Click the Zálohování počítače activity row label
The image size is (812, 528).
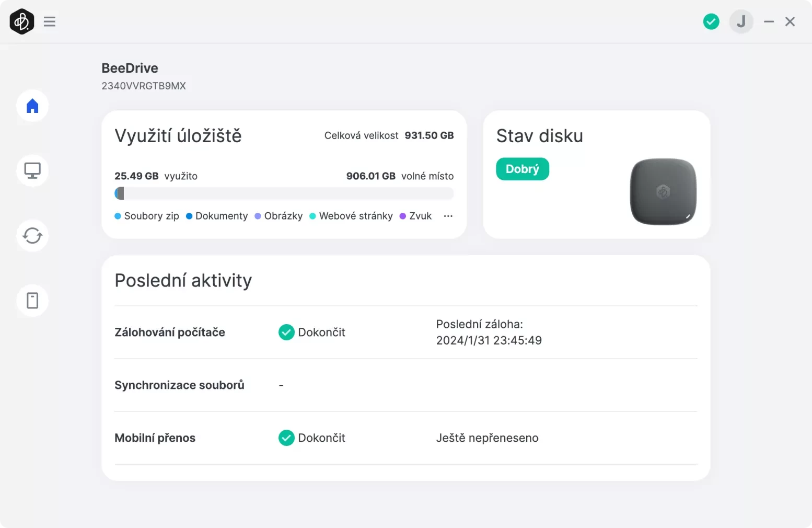click(x=170, y=332)
